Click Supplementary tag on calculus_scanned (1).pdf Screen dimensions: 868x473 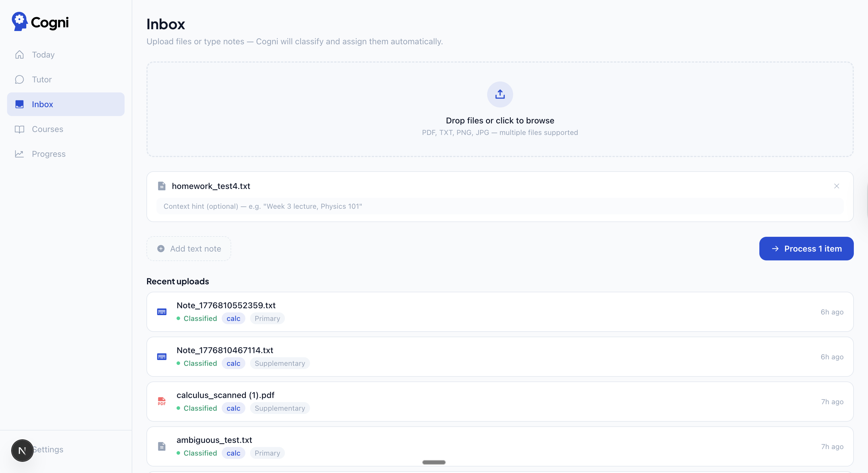[x=280, y=408]
